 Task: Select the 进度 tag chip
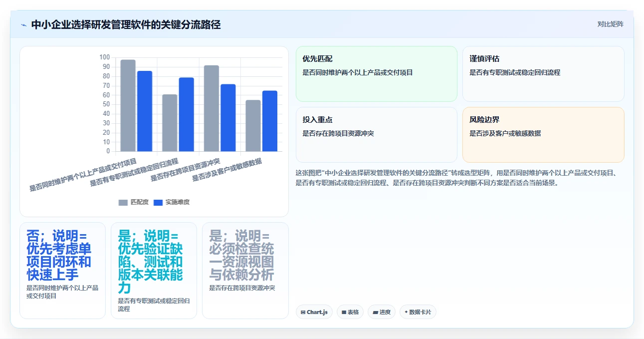pyautogui.click(x=382, y=312)
